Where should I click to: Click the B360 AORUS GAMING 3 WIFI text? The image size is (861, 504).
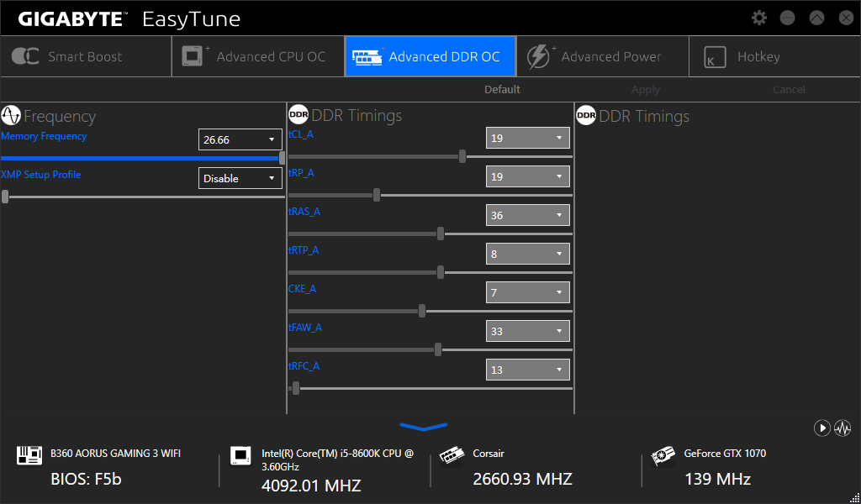point(115,454)
